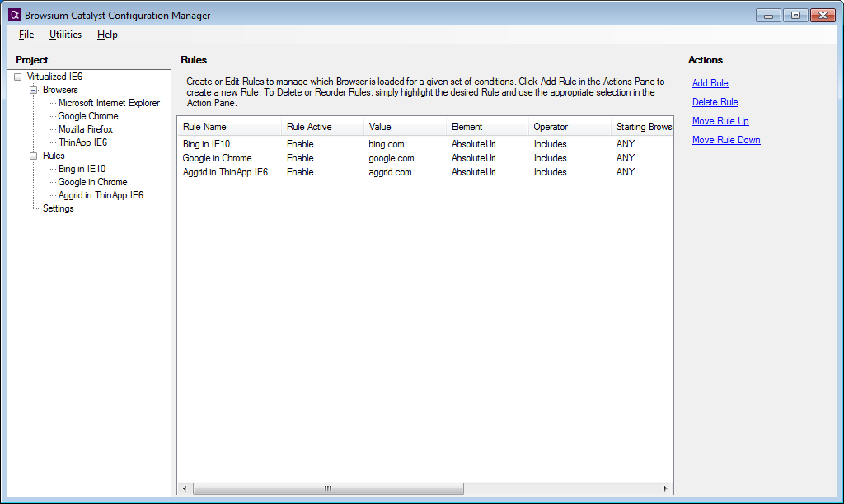The height and width of the screenshot is (504, 844).
Task: Minimize the Configuration Manager window
Action: pos(768,16)
